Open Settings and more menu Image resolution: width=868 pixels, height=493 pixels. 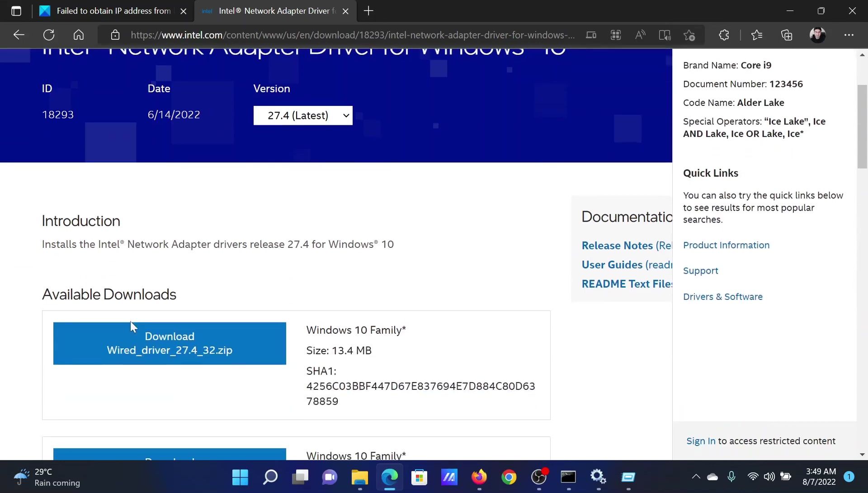pyautogui.click(x=849, y=35)
